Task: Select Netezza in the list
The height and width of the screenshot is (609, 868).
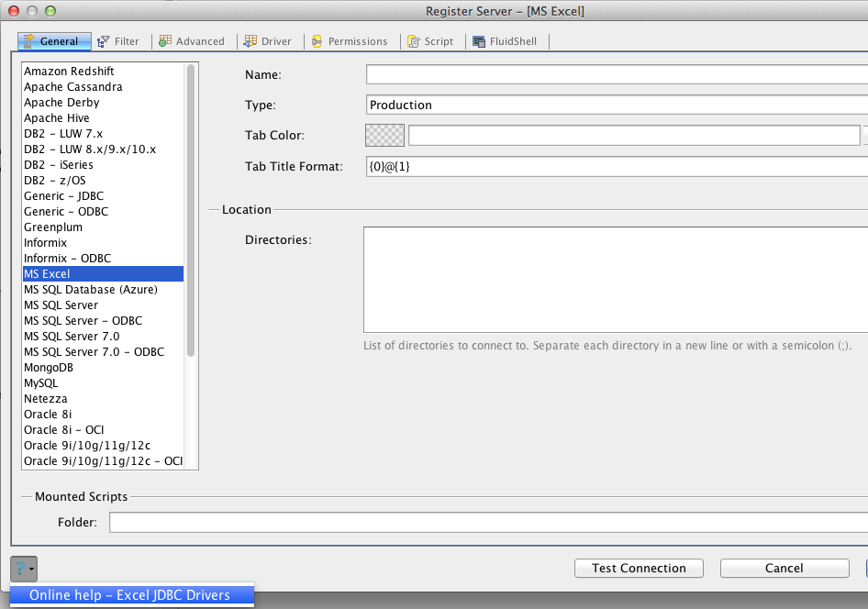Action: point(103,399)
